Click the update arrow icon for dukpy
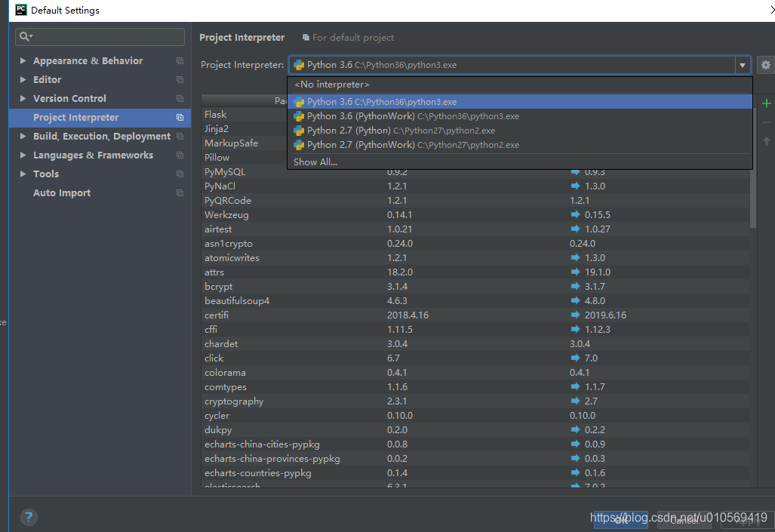This screenshot has width=775, height=532. pos(575,429)
